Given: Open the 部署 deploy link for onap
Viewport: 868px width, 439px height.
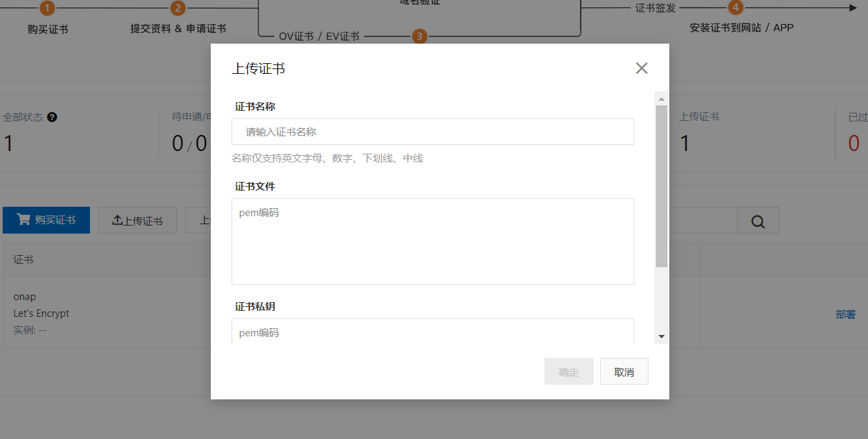Looking at the screenshot, I should pyautogui.click(x=846, y=314).
